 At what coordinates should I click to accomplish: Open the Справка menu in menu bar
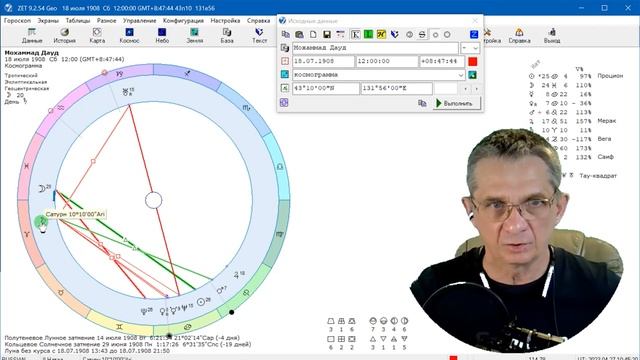click(258, 20)
